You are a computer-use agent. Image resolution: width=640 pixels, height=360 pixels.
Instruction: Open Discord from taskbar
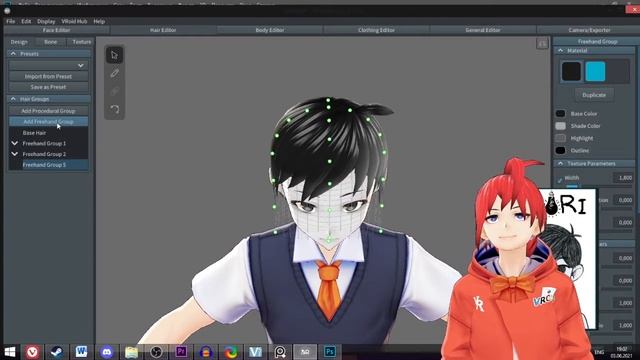pos(107,351)
